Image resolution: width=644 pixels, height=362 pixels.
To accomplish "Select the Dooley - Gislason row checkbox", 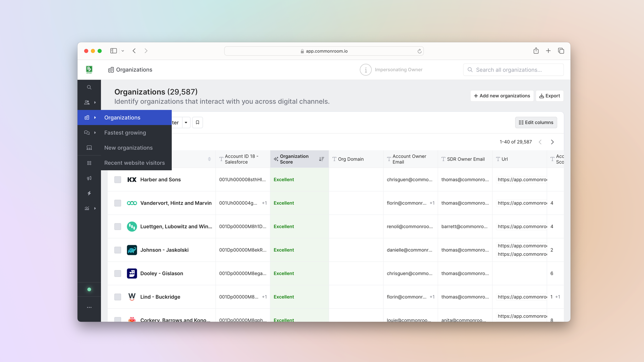I will [118, 273].
